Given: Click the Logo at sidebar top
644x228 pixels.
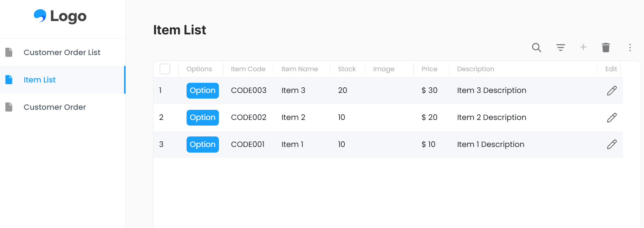Looking at the screenshot, I should point(60,16).
